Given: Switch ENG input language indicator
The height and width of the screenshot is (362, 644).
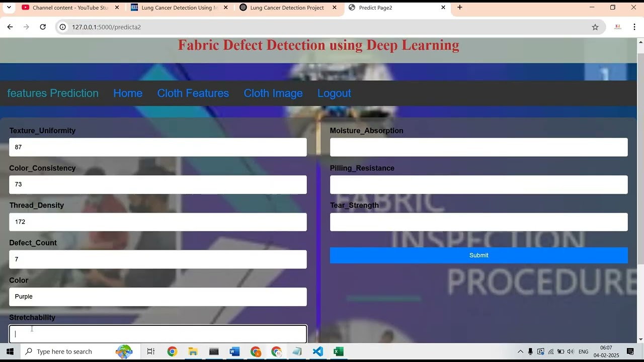Looking at the screenshot, I should (x=584, y=351).
